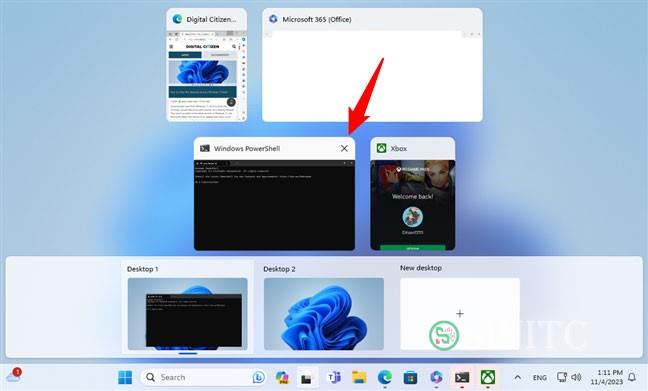
Task: Open File Explorer from taskbar
Action: point(359,377)
